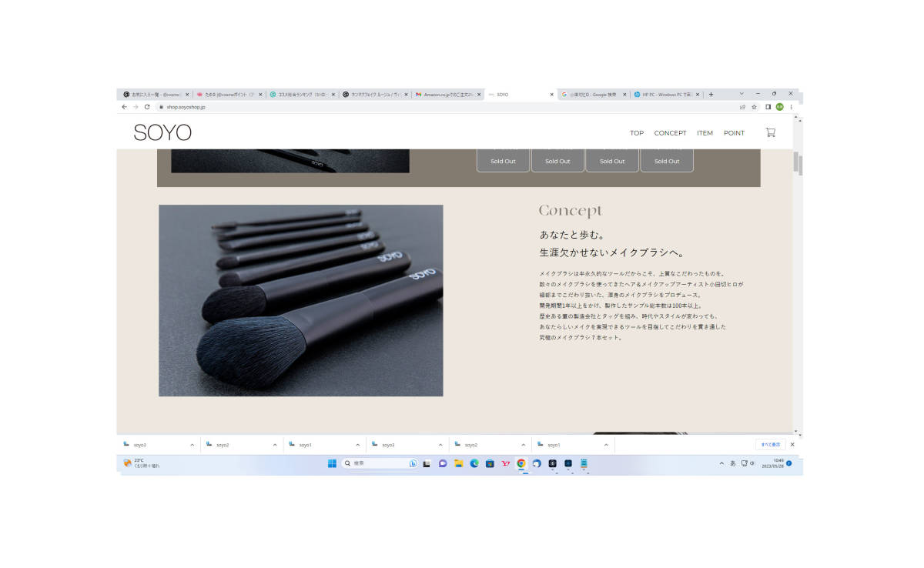Show hidden system tray icons
Image resolution: width=924 pixels, height=568 pixels.
pos(721,463)
